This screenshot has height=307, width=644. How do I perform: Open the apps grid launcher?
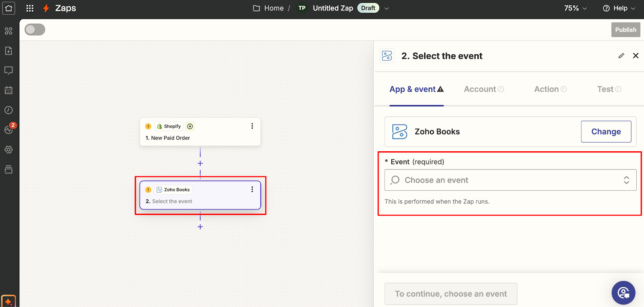pos(30,8)
